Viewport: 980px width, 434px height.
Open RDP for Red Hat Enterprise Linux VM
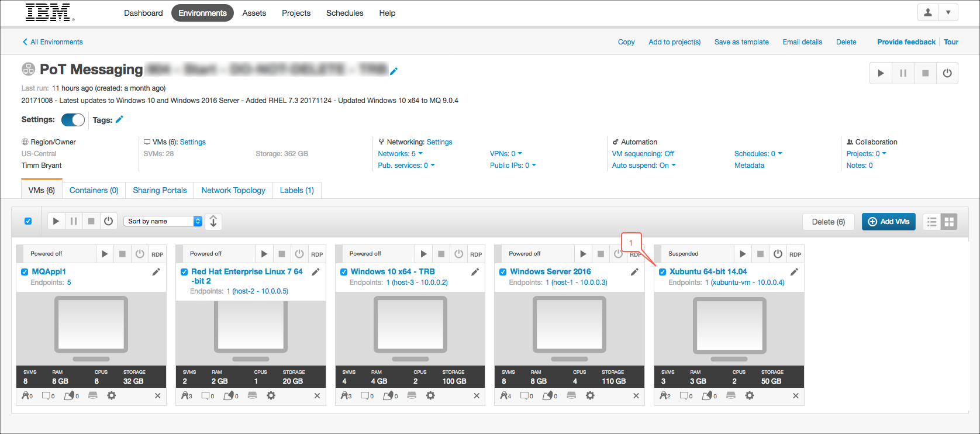(x=317, y=254)
